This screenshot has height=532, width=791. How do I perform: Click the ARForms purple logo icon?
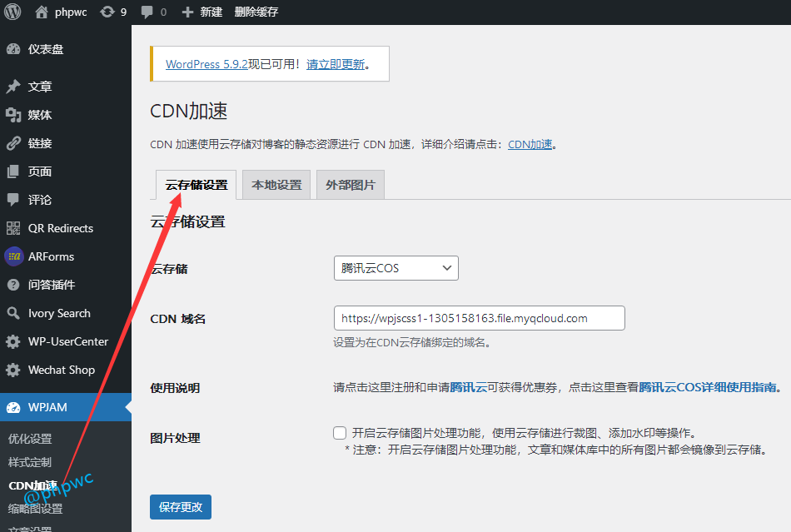click(x=13, y=256)
